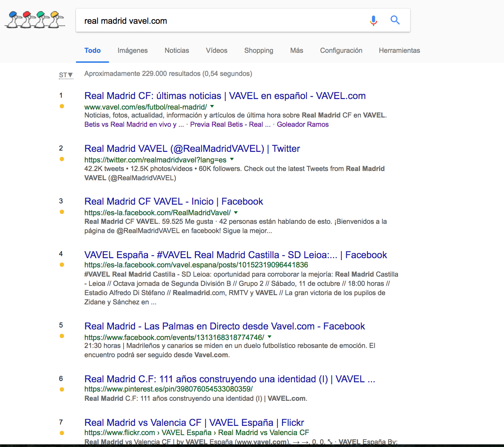Click the facebook.com/events/131316831877​4746 URL text
Screen dimensions: 504x447
click(x=174, y=337)
